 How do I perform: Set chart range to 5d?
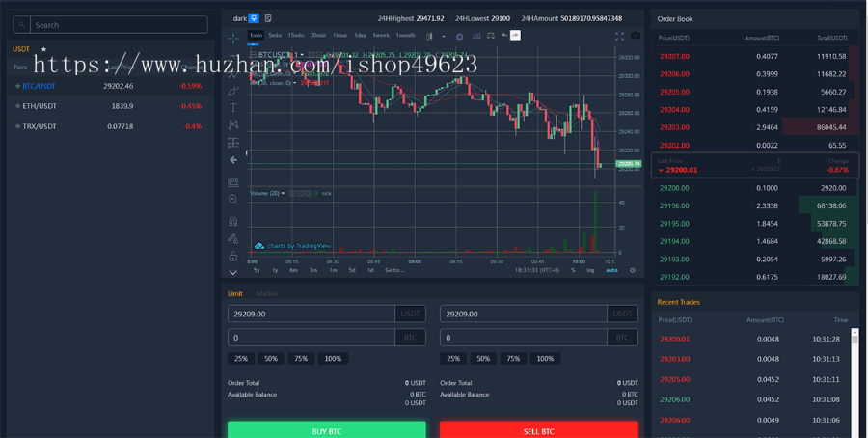coord(352,270)
